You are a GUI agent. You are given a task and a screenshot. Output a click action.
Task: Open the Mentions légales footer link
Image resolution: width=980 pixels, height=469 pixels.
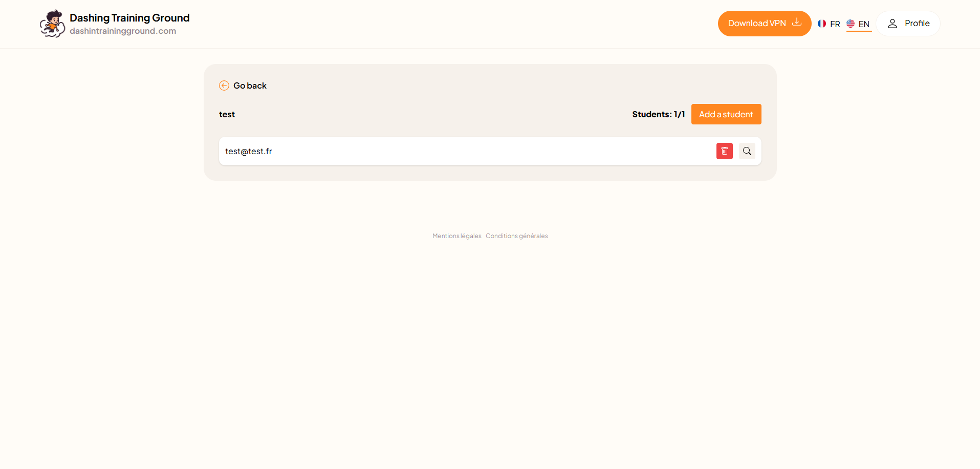pos(456,236)
